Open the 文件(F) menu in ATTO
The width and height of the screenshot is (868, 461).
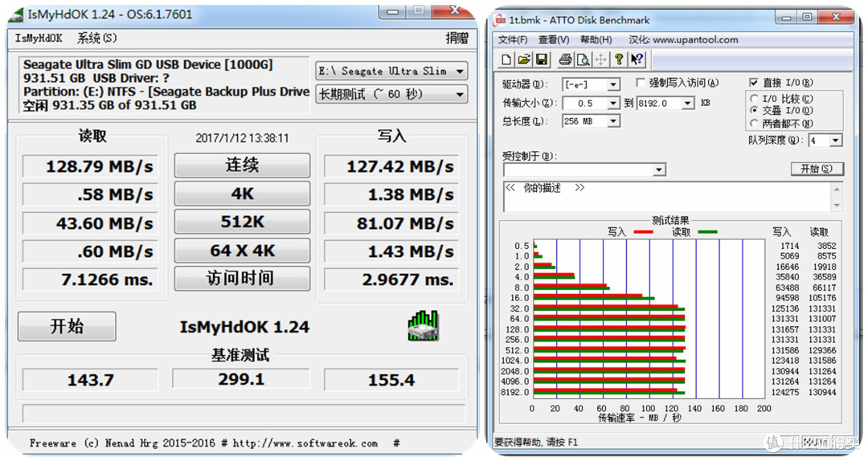tap(513, 40)
